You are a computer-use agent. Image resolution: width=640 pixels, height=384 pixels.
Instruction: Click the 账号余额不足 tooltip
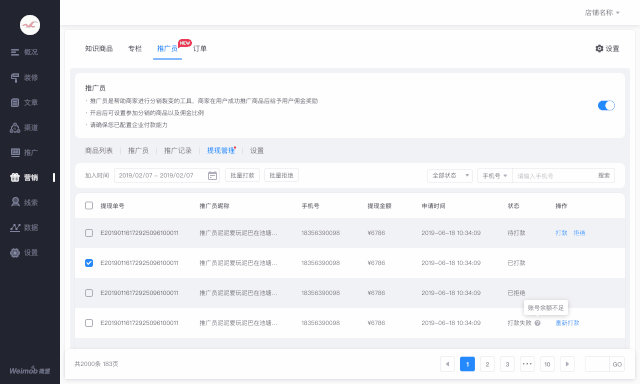pyautogui.click(x=546, y=308)
